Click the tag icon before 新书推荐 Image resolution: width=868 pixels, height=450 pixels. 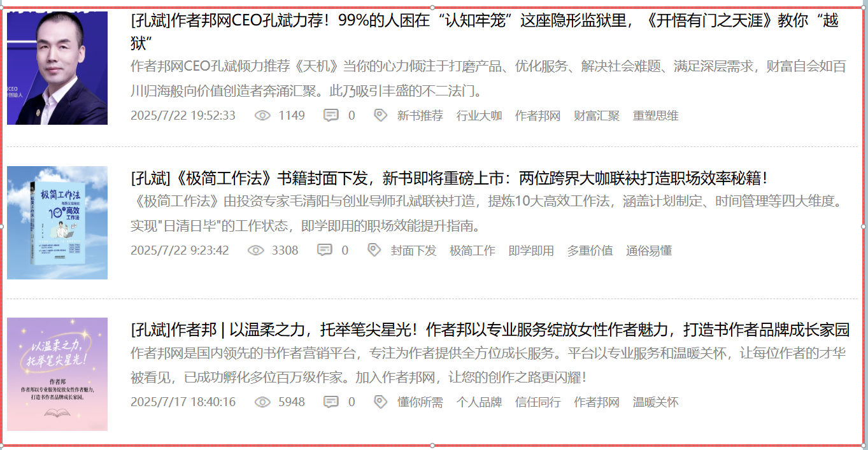pyautogui.click(x=380, y=115)
